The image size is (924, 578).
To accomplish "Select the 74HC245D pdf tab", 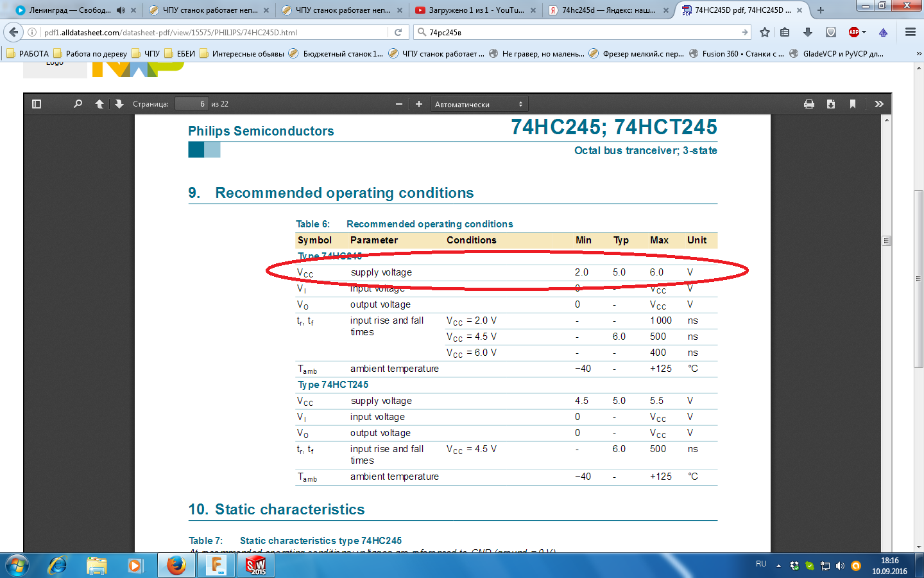I will click(742, 10).
